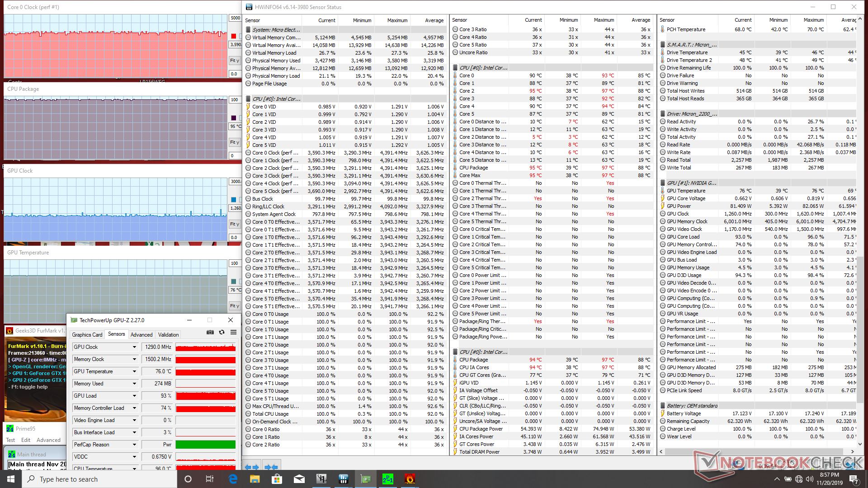Select the PCH Temperature sensor row

click(757, 29)
